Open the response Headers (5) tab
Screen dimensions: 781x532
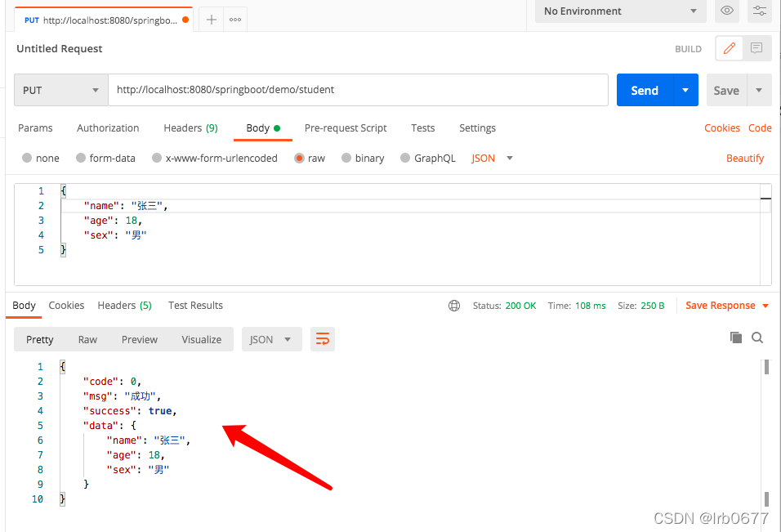124,306
